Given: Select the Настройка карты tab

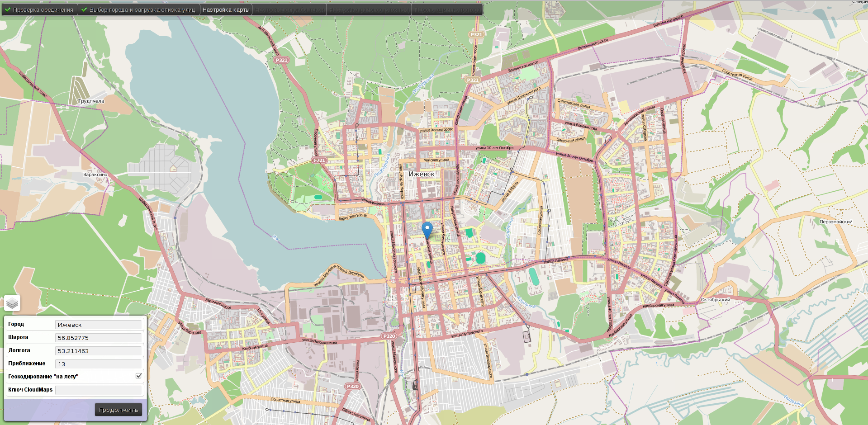Looking at the screenshot, I should coord(226,9).
